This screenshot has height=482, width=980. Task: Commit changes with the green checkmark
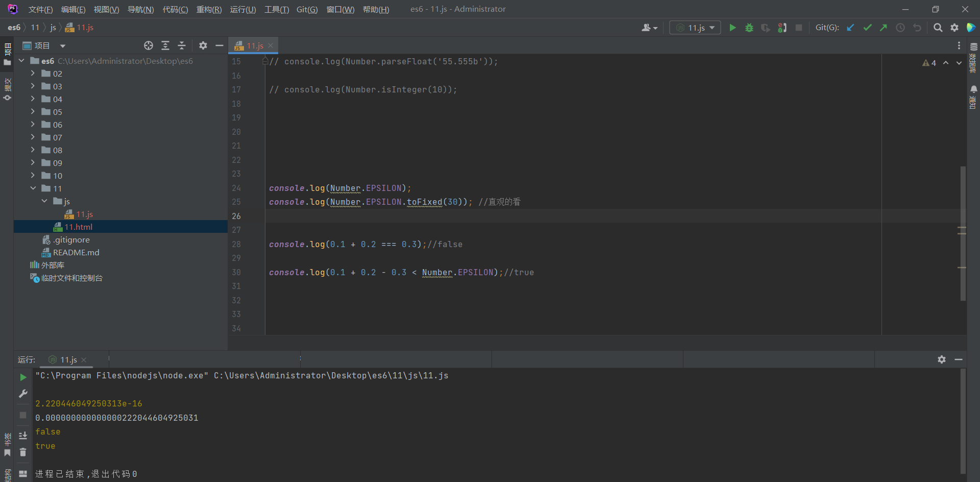867,28
